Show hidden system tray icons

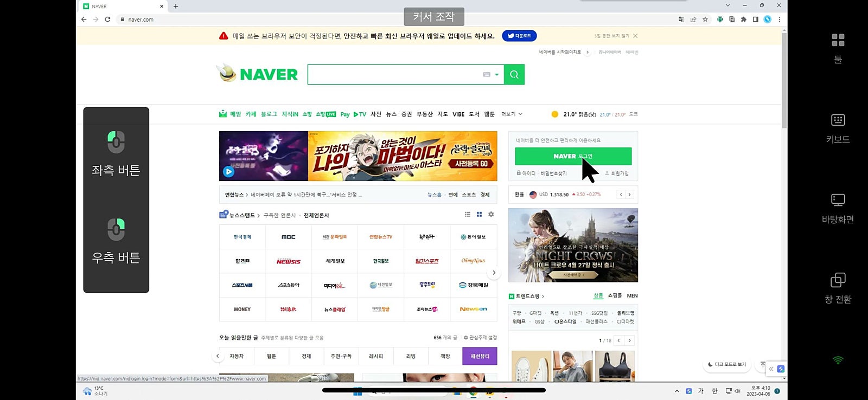(676, 391)
